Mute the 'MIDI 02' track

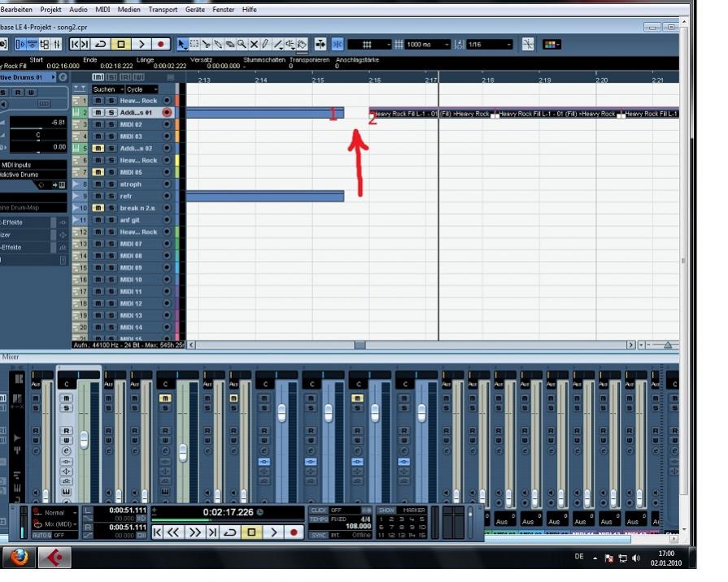click(x=98, y=124)
